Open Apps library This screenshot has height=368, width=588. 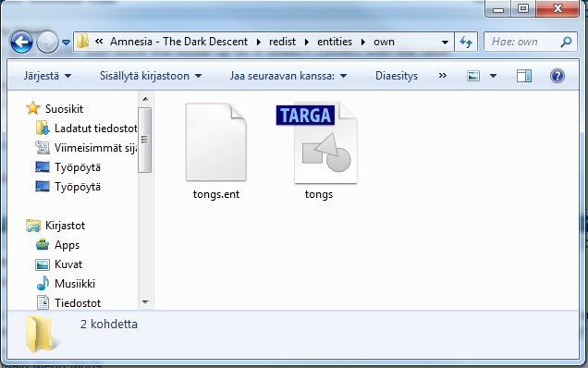pos(57,245)
